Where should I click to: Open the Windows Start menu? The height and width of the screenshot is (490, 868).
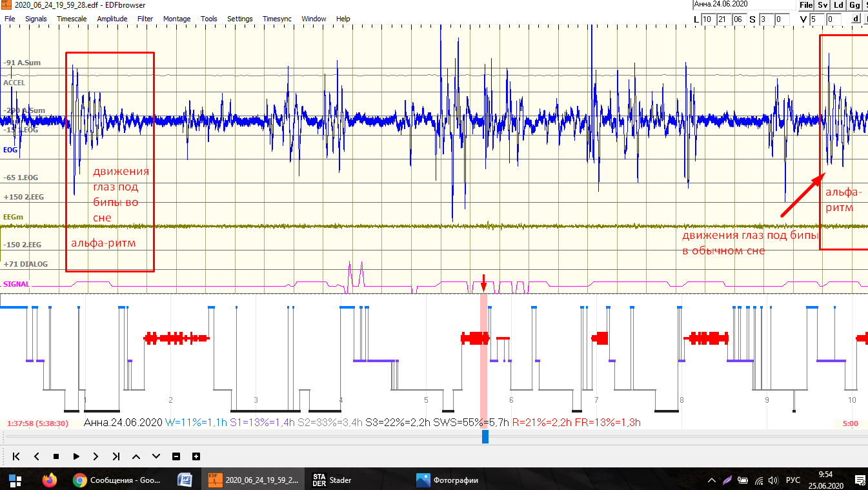click(15, 480)
